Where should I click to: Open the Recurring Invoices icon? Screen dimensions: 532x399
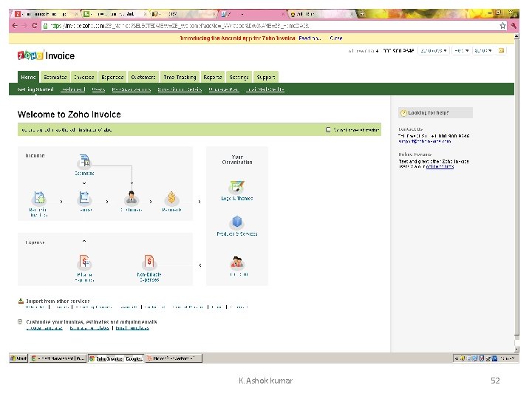[39, 198]
